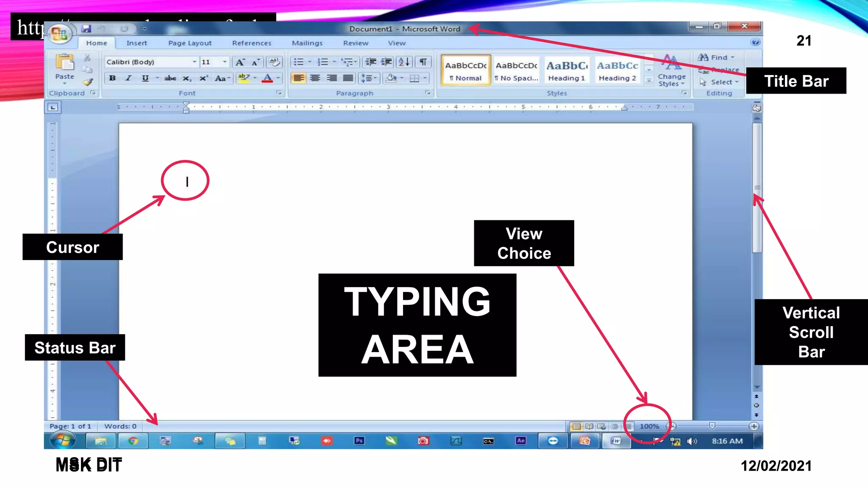Click the Decrease Indent icon

370,62
